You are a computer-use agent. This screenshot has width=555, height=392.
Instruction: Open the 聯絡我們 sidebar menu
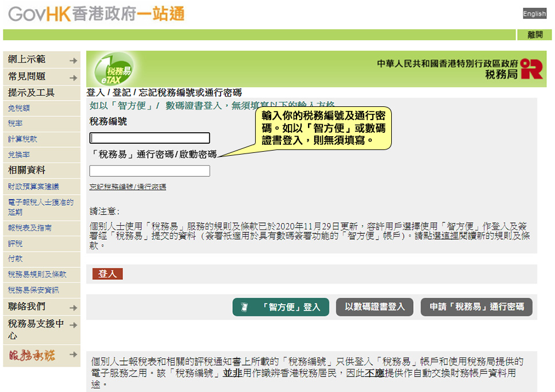pyautogui.click(x=42, y=306)
